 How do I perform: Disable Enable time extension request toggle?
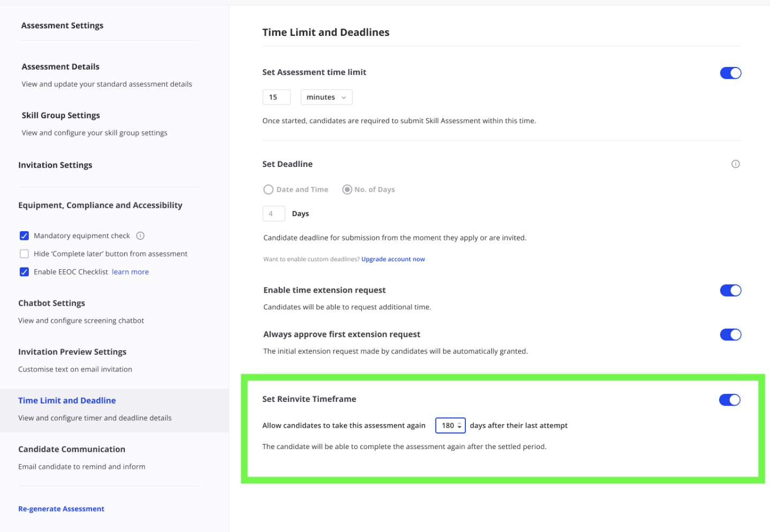(730, 290)
